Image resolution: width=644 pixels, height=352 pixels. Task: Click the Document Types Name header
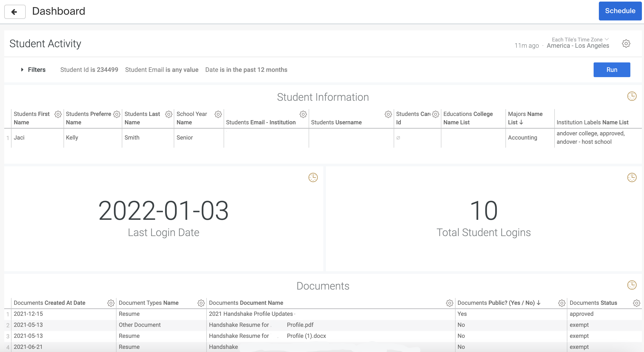[x=149, y=303]
